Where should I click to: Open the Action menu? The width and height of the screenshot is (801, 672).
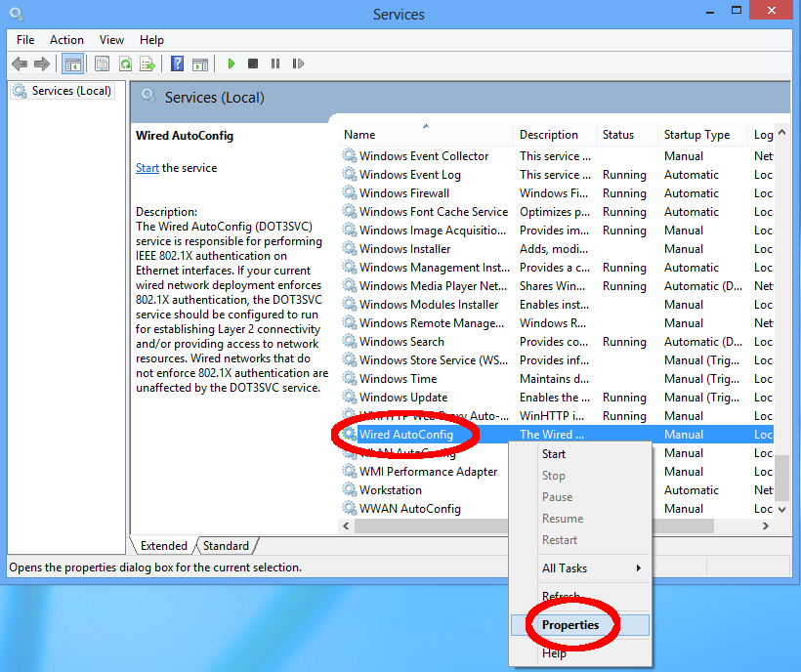pyautogui.click(x=66, y=40)
